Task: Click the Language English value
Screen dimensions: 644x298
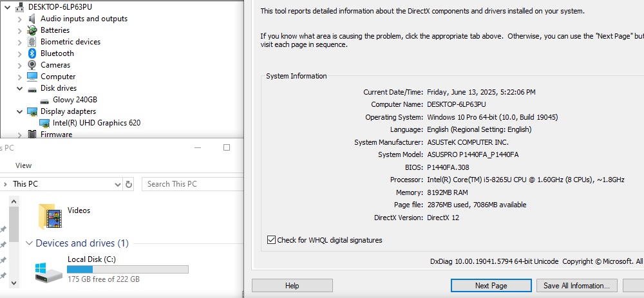Action: point(479,130)
